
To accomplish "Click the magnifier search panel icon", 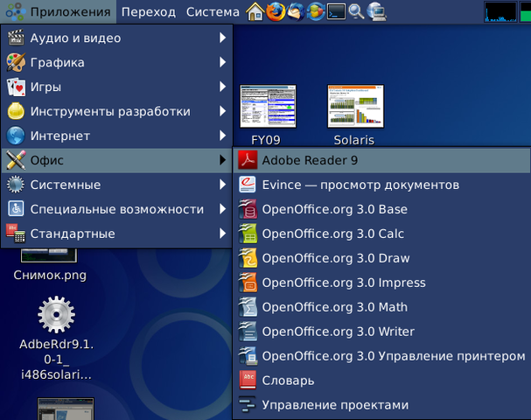I will pyautogui.click(x=356, y=11).
